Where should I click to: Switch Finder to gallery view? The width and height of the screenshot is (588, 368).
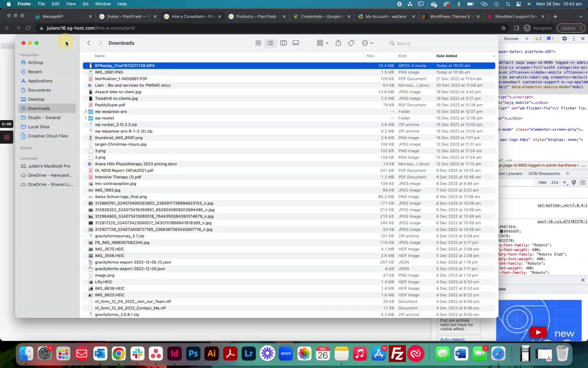click(296, 43)
